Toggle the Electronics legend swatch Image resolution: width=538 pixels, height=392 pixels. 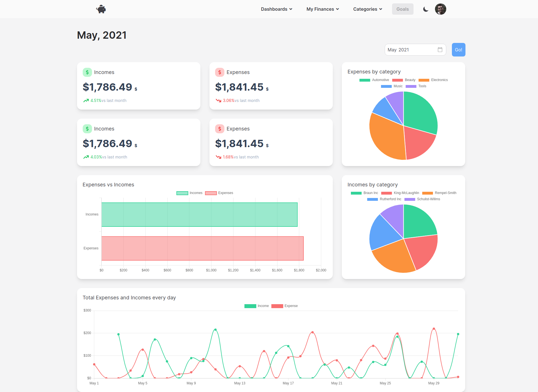[x=424, y=80]
